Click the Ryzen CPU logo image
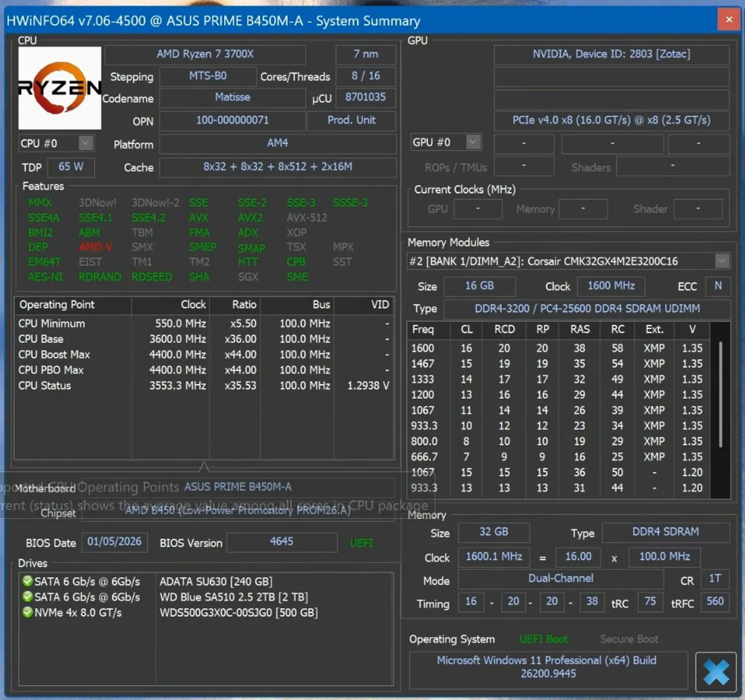 pyautogui.click(x=60, y=88)
